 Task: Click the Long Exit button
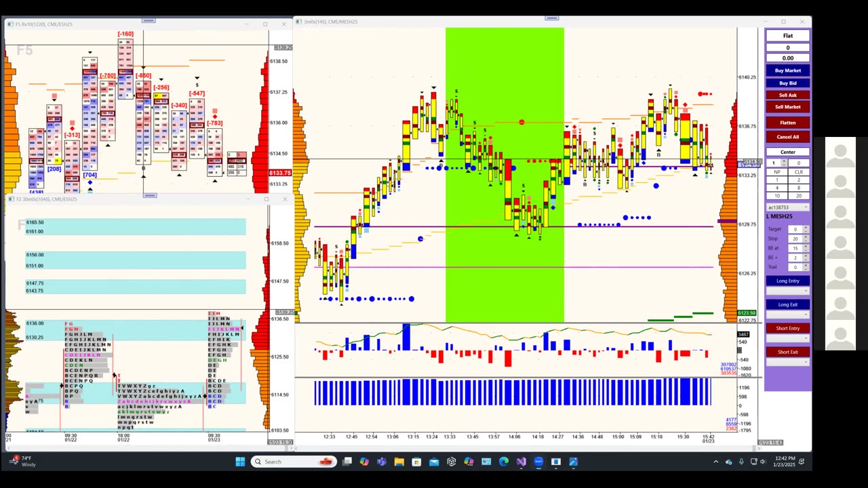pyautogui.click(x=787, y=304)
